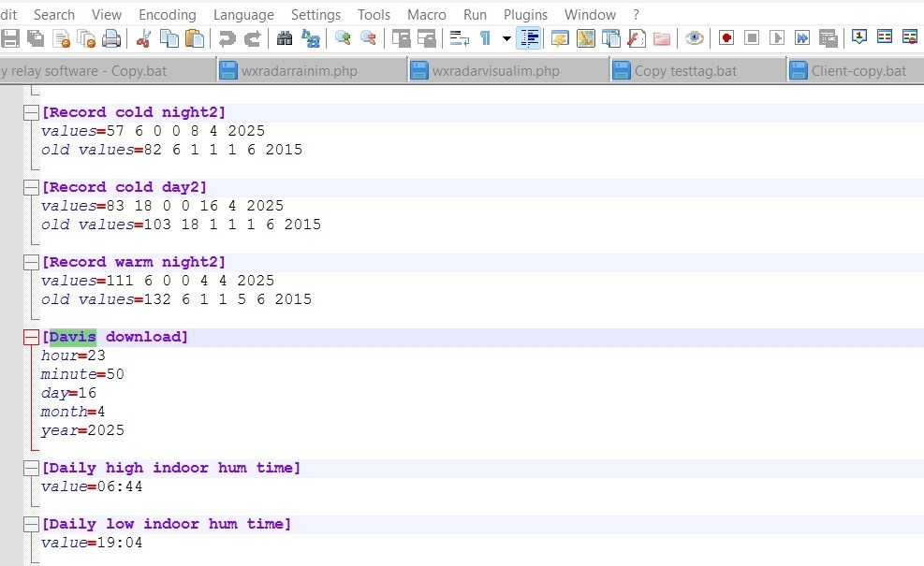924x566 pixels.
Task: Click the Cut scissors icon
Action: 143,38
